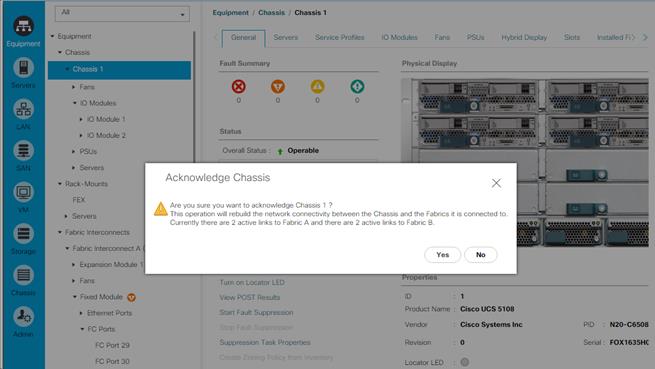Switch to the IO Modules tab

[399, 37]
